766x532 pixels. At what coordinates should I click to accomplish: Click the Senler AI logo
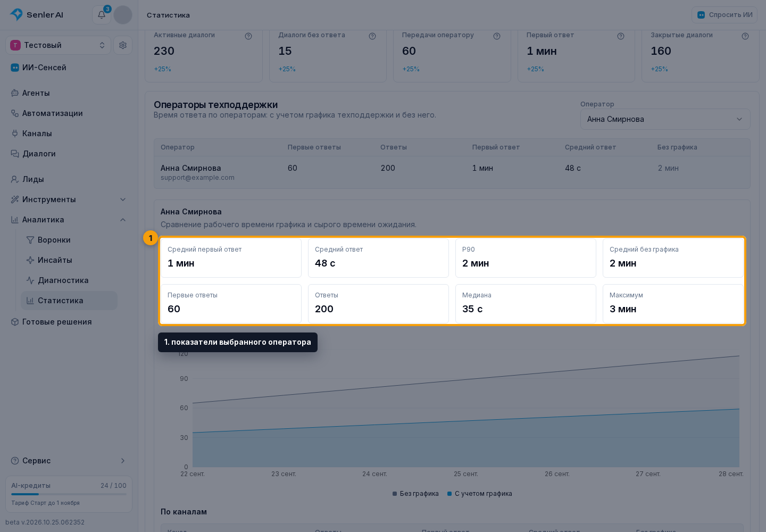click(37, 15)
